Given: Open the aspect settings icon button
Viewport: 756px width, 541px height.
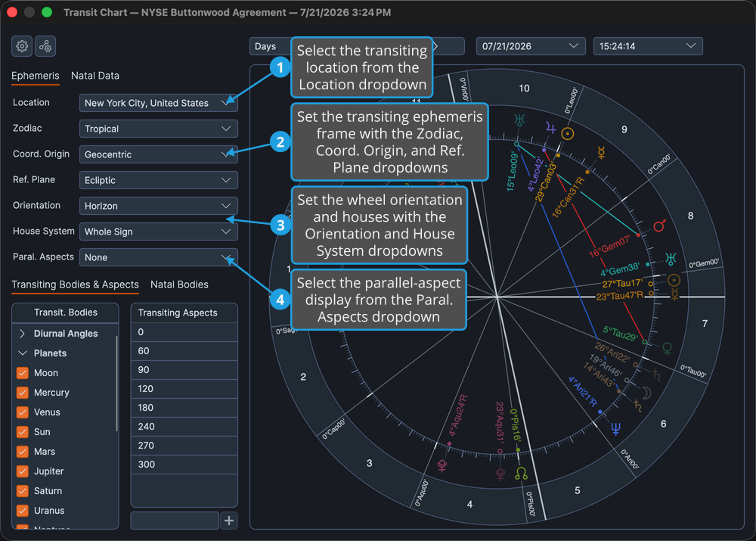Looking at the screenshot, I should click(x=45, y=46).
